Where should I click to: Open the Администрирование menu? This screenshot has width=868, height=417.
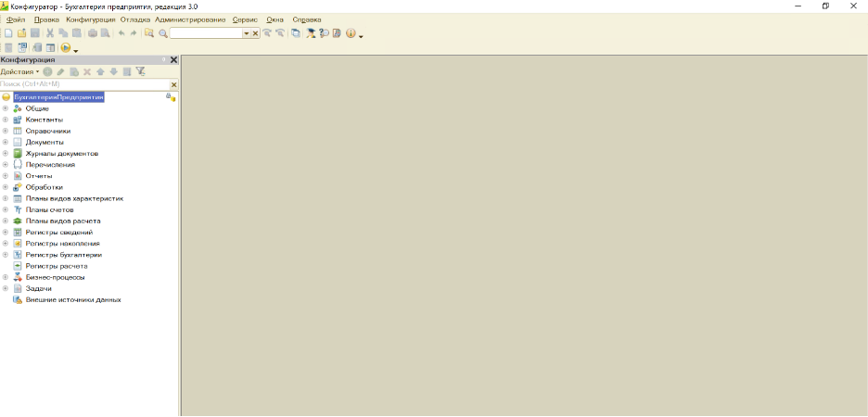click(x=190, y=19)
